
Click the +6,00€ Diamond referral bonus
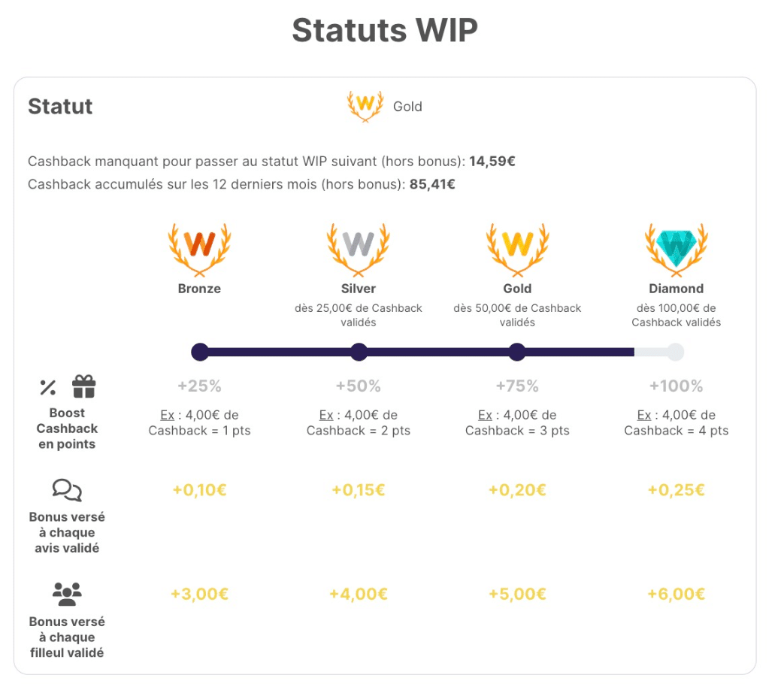pyautogui.click(x=676, y=594)
